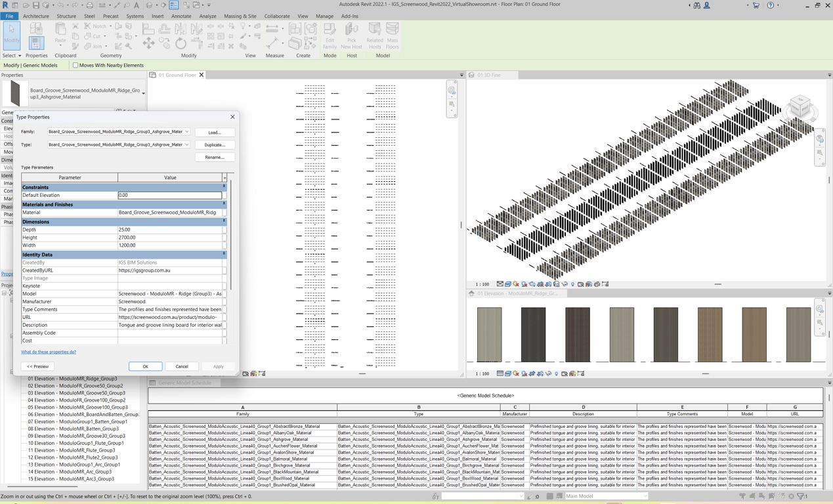The image size is (833, 504).
Task: Toggle the Height parameter associate box
Action: click(x=224, y=238)
